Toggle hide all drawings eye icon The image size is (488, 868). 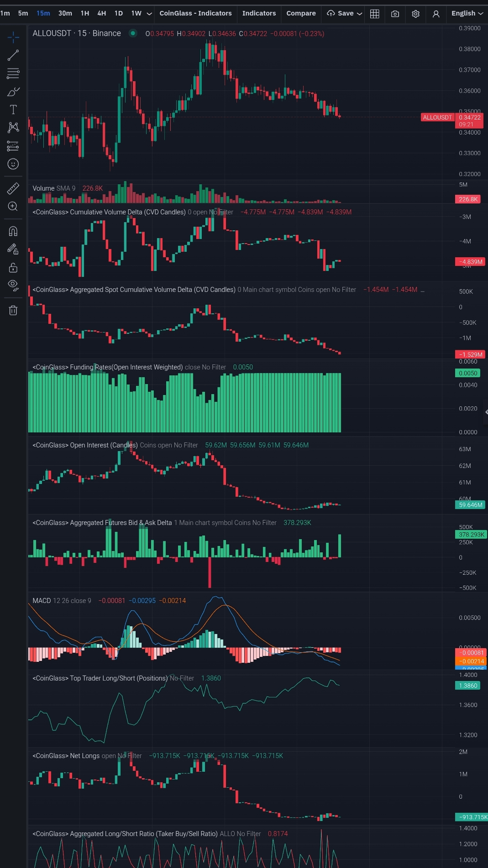[13, 286]
